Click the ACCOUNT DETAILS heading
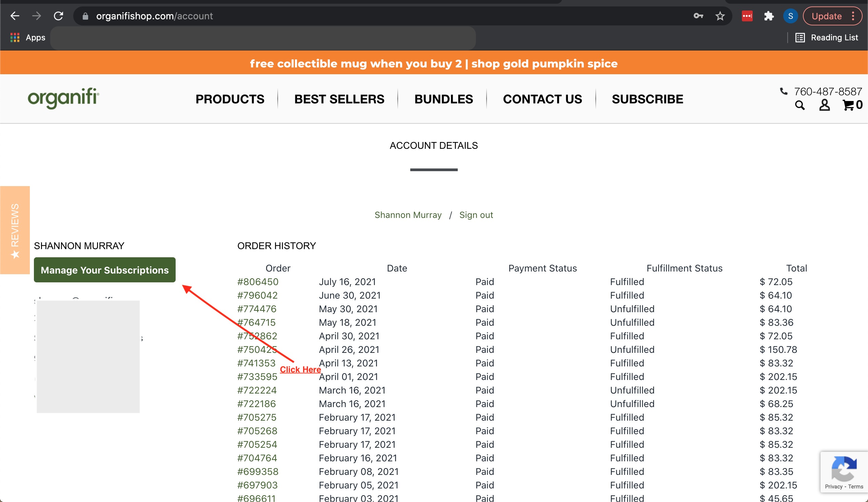868x502 pixels. point(434,145)
